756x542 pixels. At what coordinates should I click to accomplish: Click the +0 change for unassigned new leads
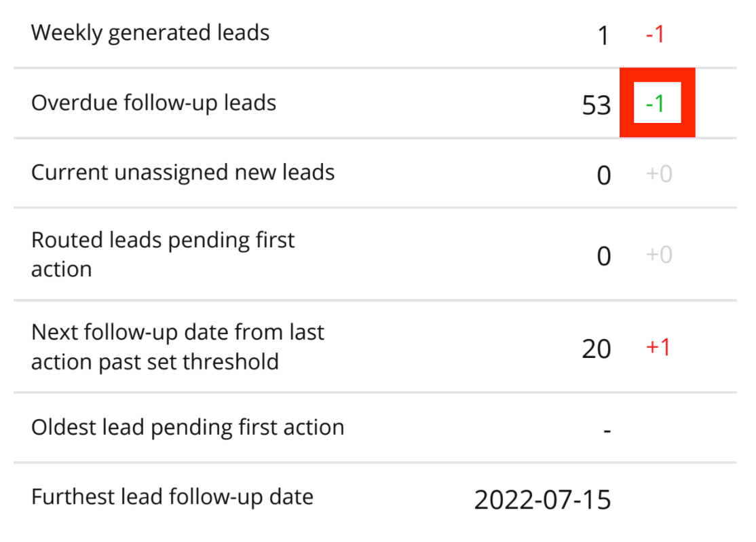click(x=659, y=175)
